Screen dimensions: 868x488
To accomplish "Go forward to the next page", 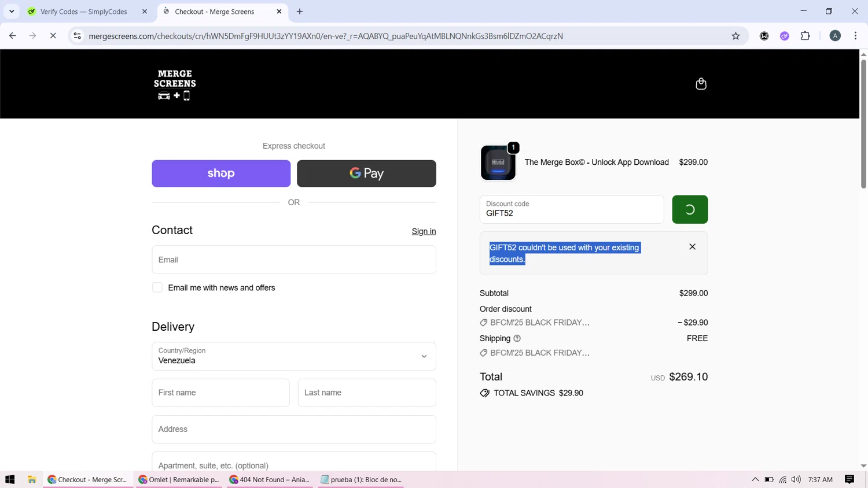I will tap(32, 36).
